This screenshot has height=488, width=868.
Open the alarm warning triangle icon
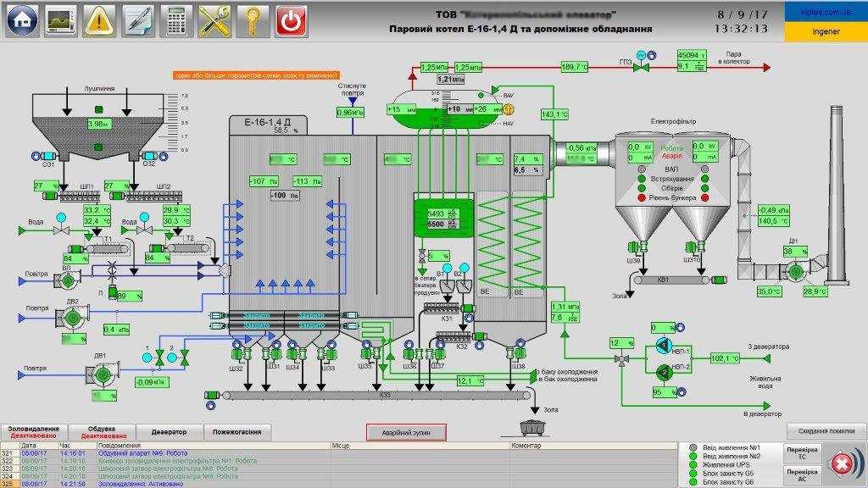[x=99, y=20]
